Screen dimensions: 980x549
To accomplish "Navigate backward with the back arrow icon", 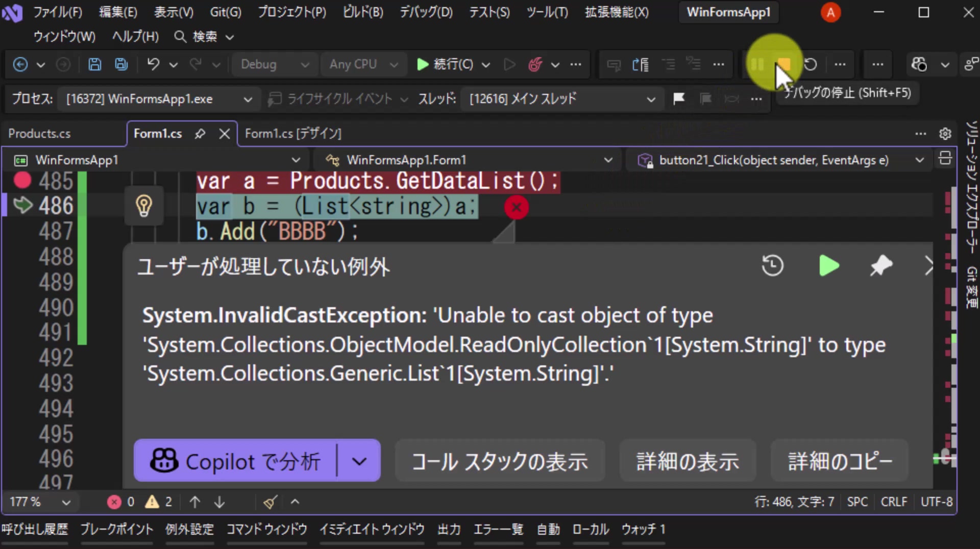I will coord(20,64).
